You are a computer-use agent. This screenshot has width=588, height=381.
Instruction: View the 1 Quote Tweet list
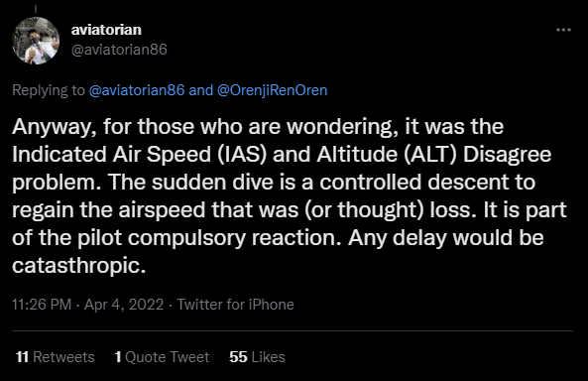(162, 356)
